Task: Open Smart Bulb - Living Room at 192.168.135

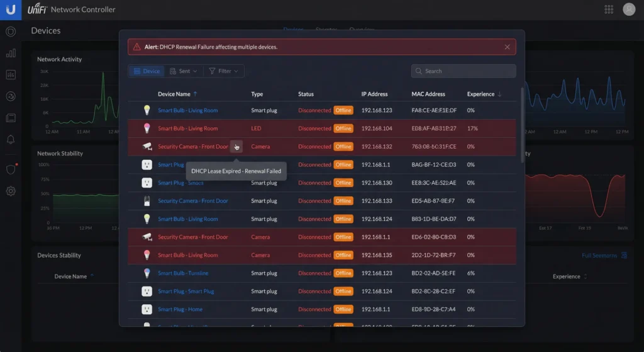Action: click(187, 255)
